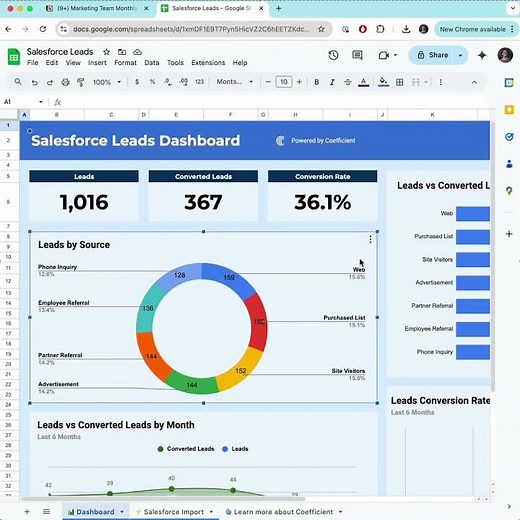Viewport: 520px width, 520px height.
Task: Open the zoom 100% dropdown
Action: [x=107, y=82]
